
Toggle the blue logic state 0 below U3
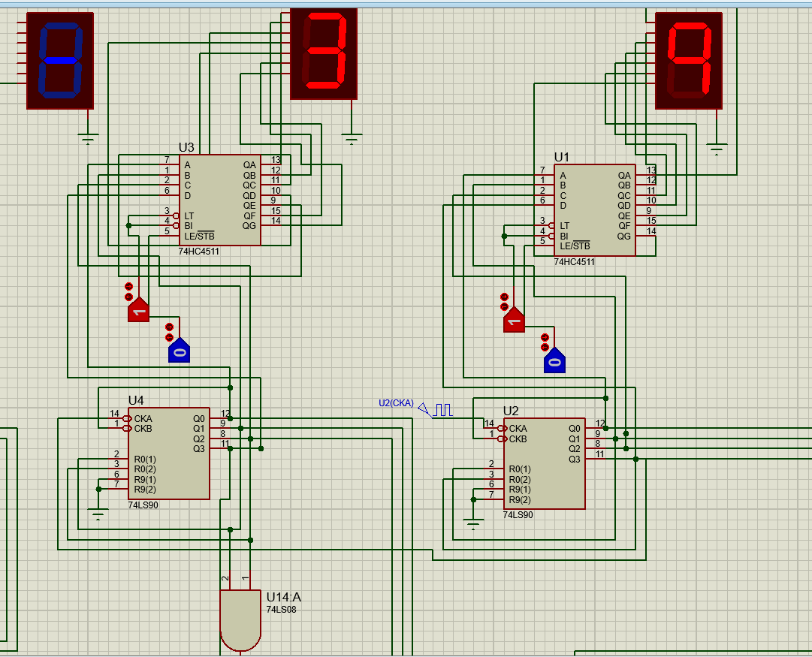point(180,350)
